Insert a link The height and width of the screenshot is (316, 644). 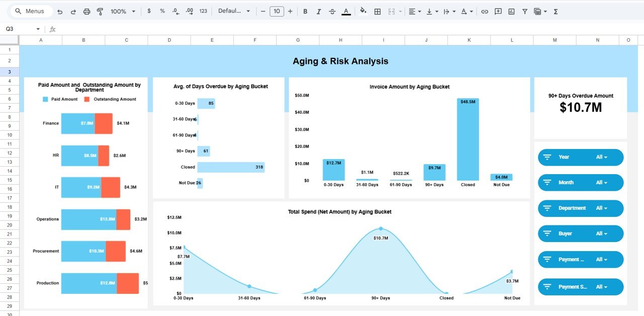tap(485, 11)
